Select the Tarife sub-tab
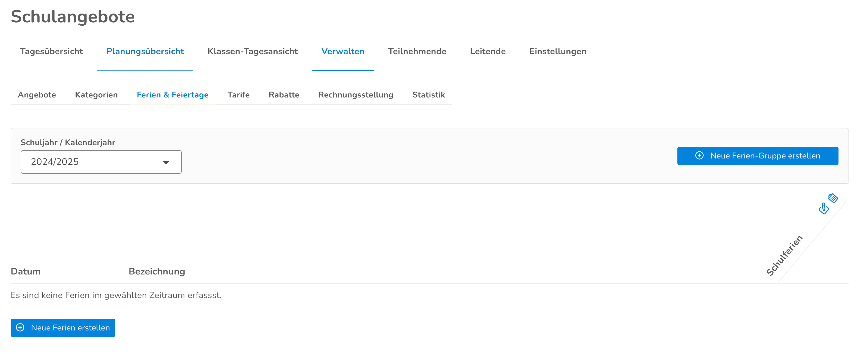 click(238, 95)
